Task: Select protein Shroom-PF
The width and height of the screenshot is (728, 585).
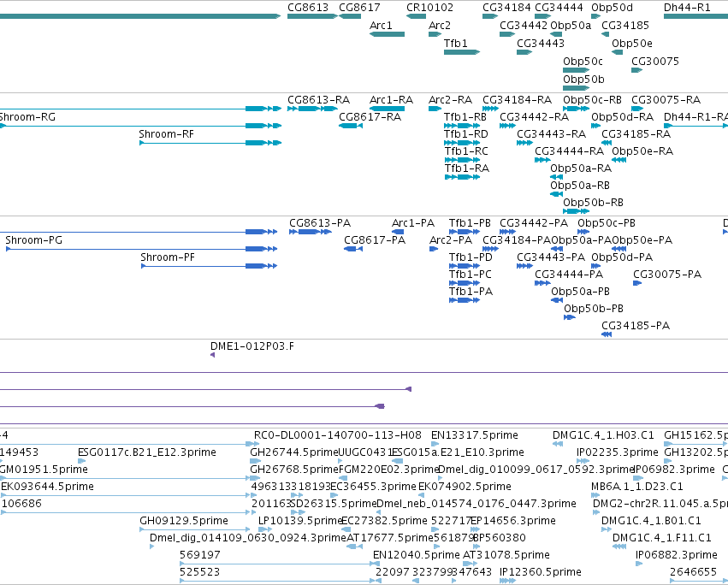Action: pyautogui.click(x=209, y=266)
